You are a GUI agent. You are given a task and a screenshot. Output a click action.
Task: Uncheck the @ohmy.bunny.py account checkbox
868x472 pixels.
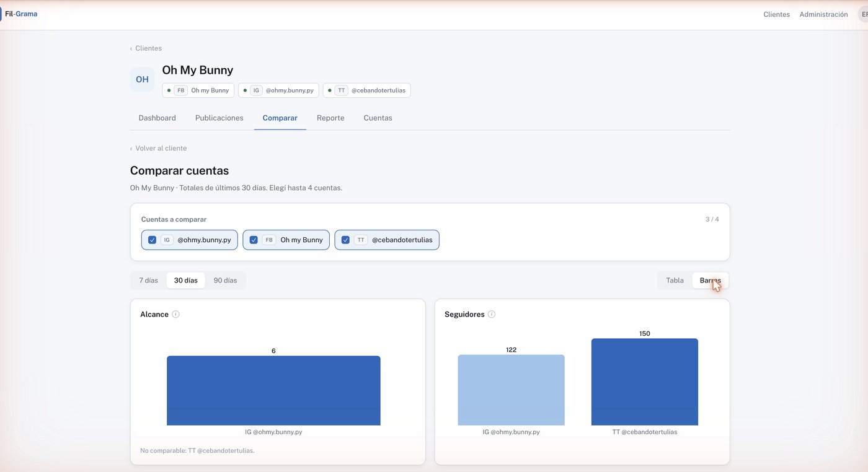[152, 240]
